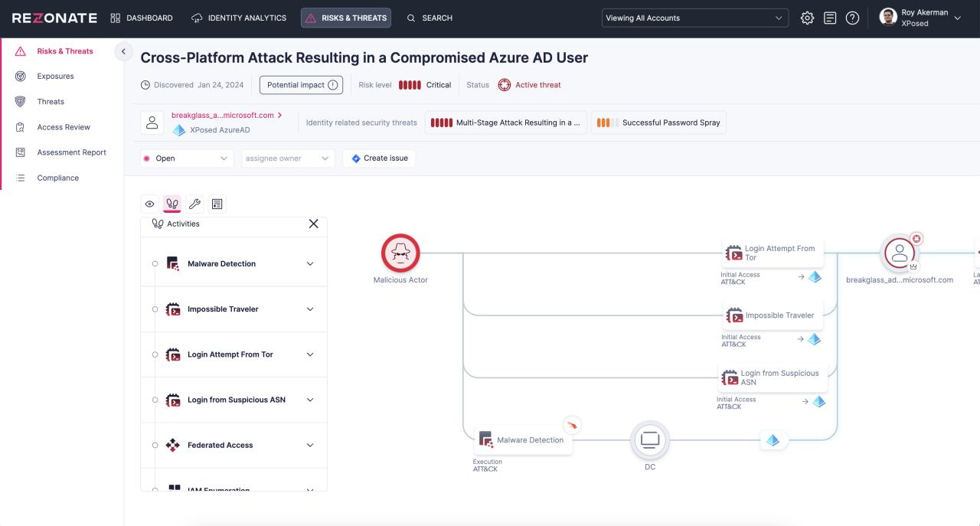Viewport: 980px width, 526px height.
Task: Click the Create issue button
Action: pyautogui.click(x=379, y=158)
